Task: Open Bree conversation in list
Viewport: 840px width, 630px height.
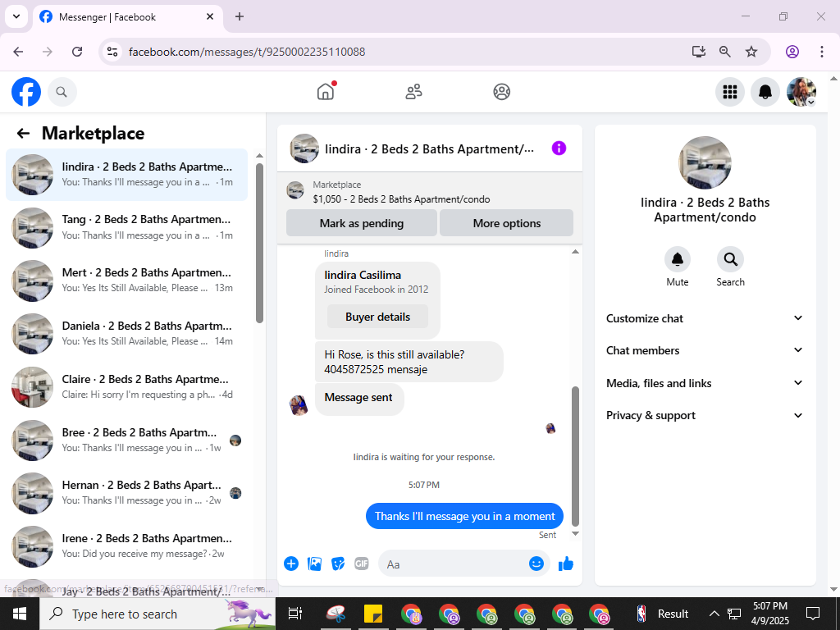Action: [127, 441]
